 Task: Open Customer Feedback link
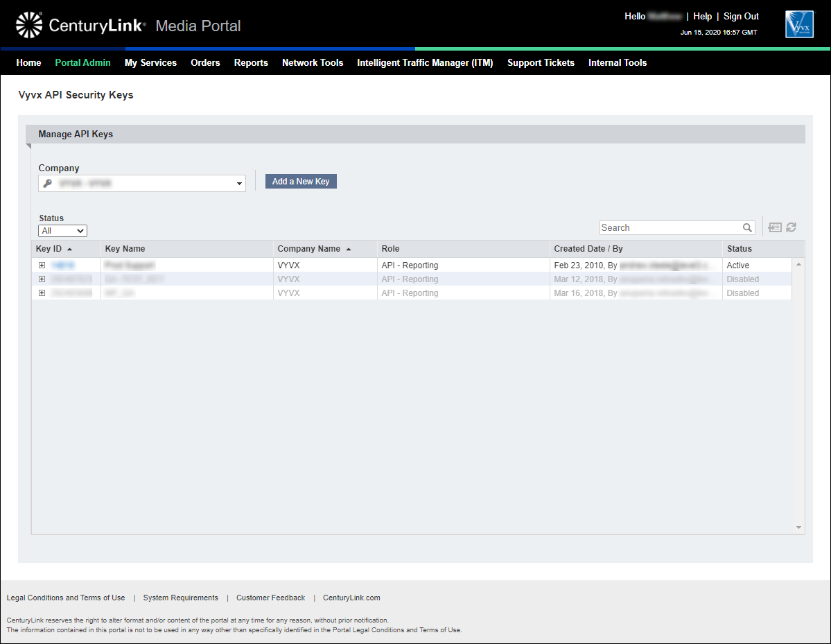271,598
